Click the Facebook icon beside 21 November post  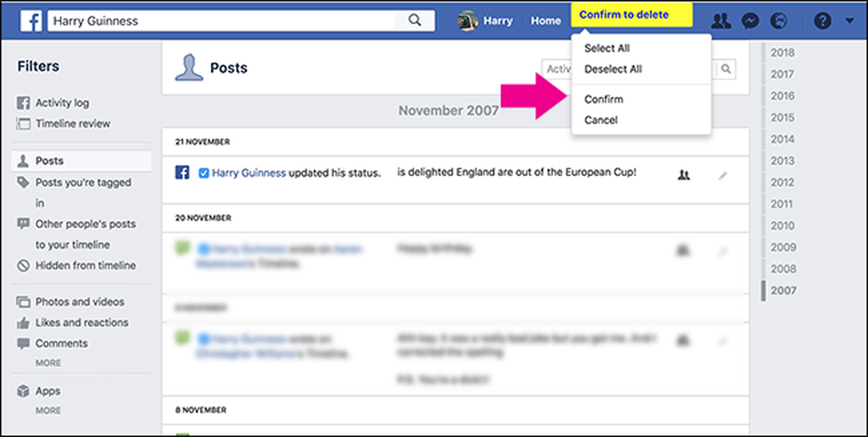182,173
